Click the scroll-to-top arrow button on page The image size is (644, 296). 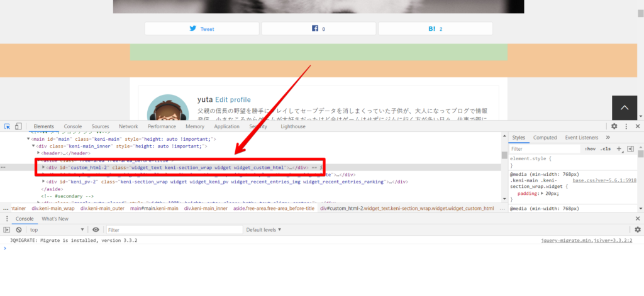pyautogui.click(x=625, y=108)
